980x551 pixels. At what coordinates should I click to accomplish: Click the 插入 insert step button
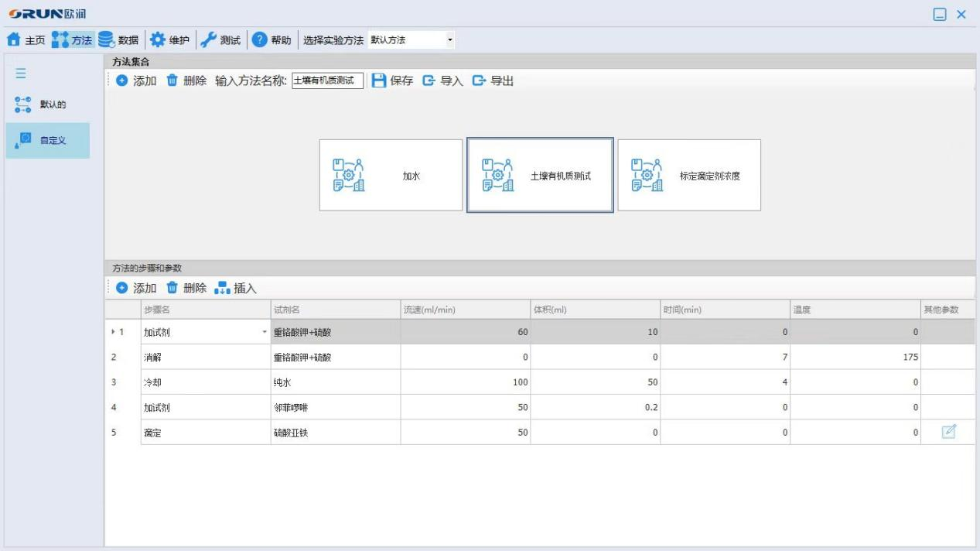point(236,288)
